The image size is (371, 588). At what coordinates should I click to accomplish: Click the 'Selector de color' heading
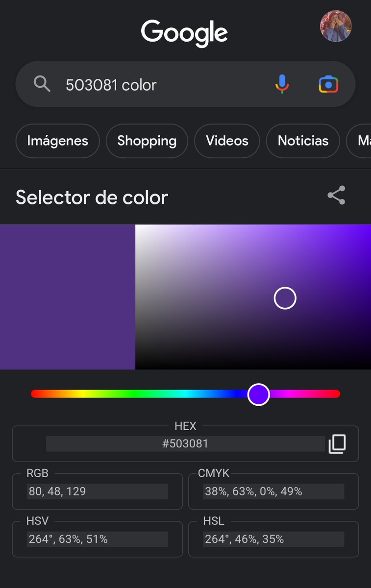click(x=92, y=197)
